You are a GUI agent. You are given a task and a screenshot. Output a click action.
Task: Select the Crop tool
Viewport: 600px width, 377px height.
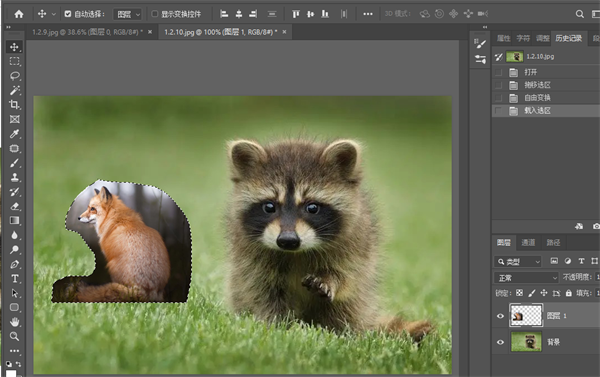15,105
